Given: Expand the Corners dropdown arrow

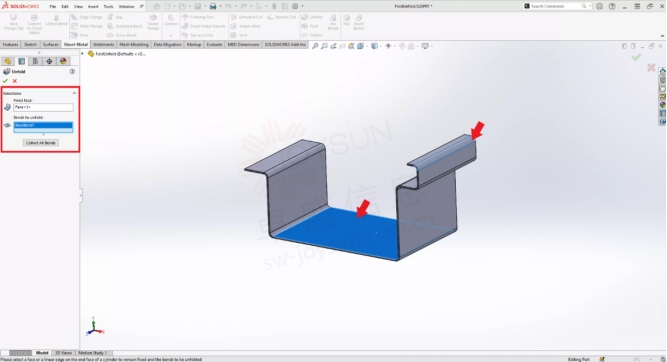Looking at the screenshot, I should (x=171, y=35).
